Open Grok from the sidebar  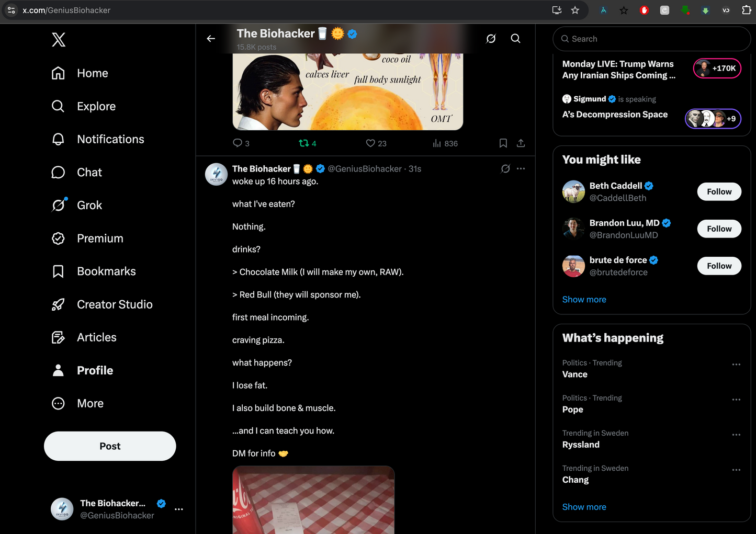coord(77,205)
